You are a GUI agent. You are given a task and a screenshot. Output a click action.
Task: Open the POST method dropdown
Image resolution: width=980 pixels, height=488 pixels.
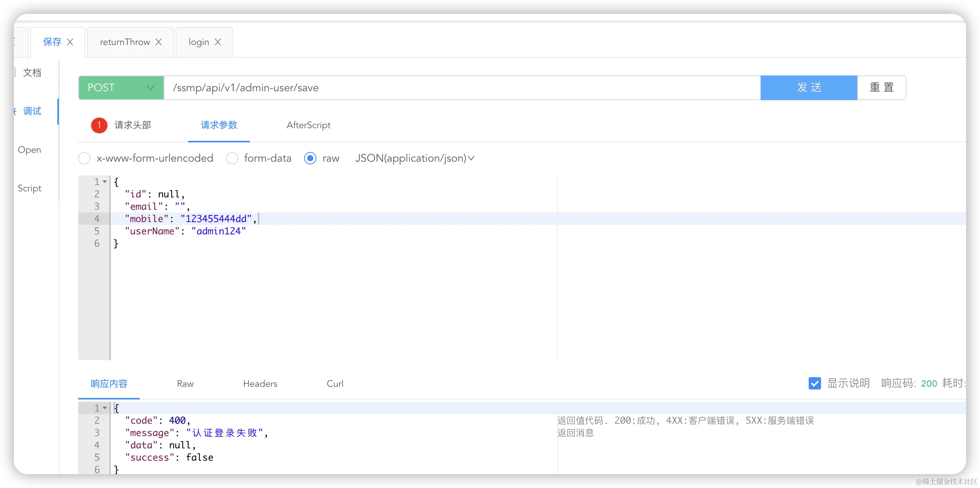[121, 88]
